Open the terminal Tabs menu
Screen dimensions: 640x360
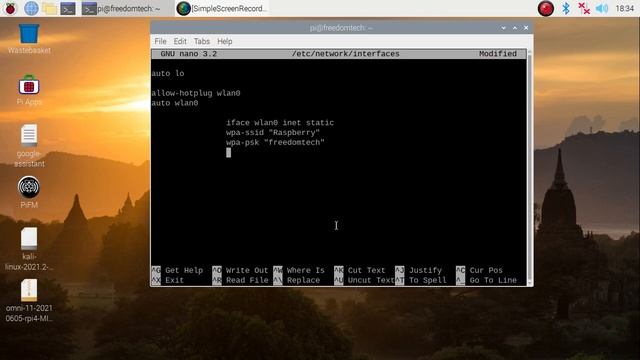coord(202,41)
